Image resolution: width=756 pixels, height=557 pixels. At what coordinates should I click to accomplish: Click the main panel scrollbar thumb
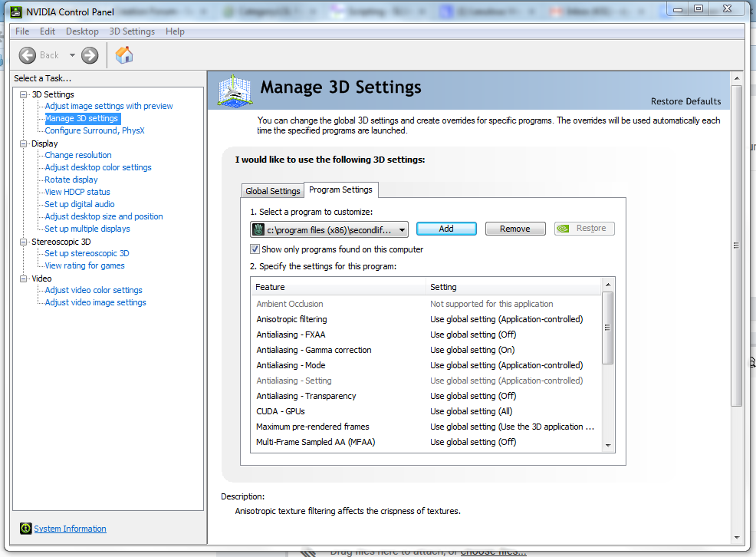click(737, 246)
